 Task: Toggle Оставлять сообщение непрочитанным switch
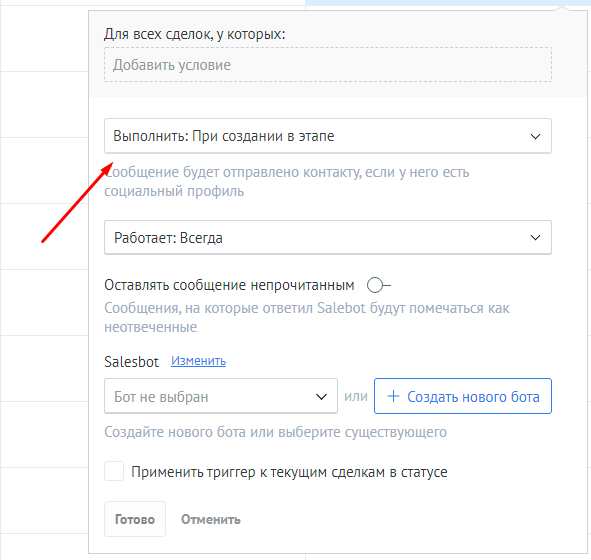coord(379,285)
